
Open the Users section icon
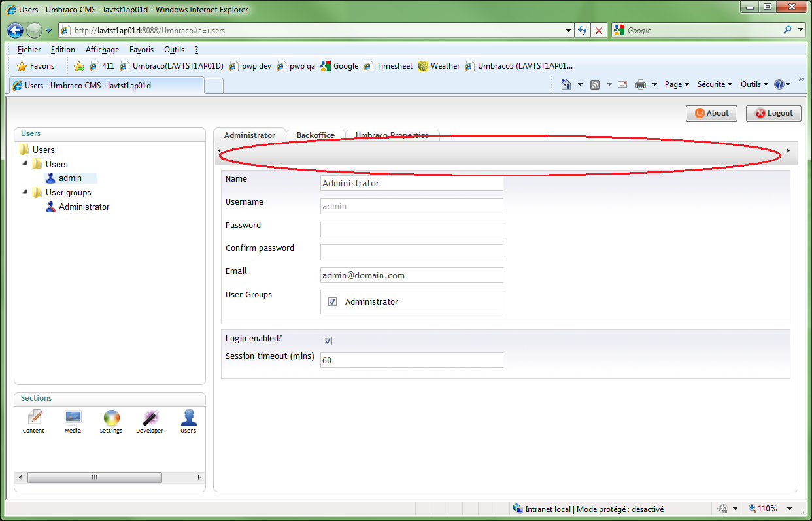point(188,422)
